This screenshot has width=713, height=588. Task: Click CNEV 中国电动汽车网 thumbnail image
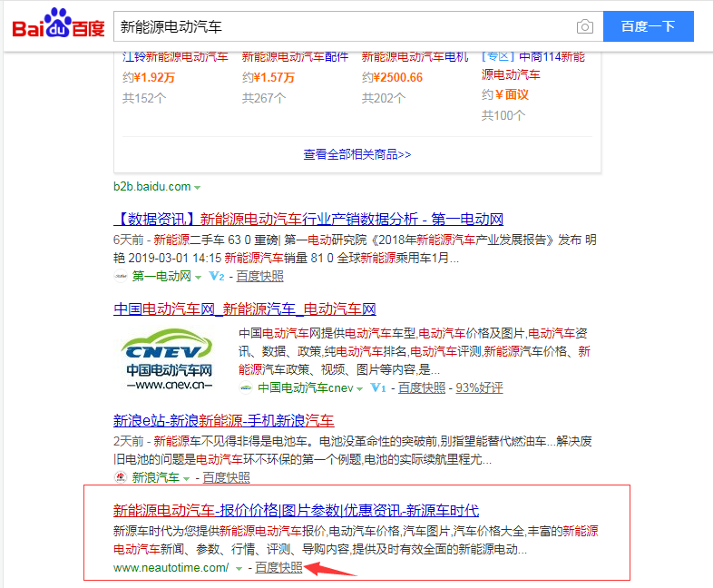(x=169, y=359)
